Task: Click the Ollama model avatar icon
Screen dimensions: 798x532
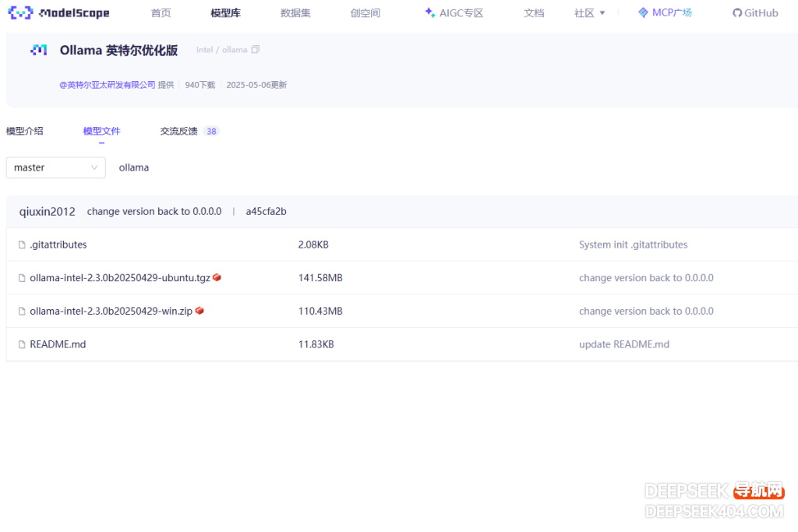Action: (x=38, y=49)
